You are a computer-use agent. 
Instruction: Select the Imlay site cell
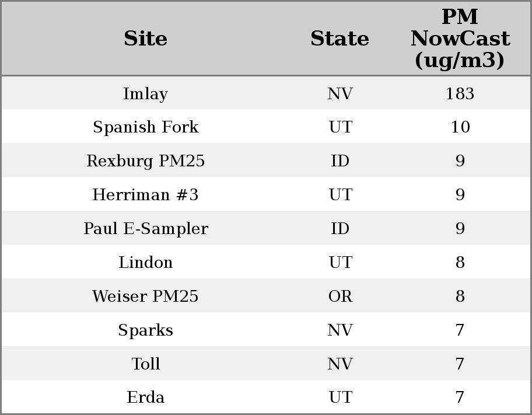coord(146,94)
